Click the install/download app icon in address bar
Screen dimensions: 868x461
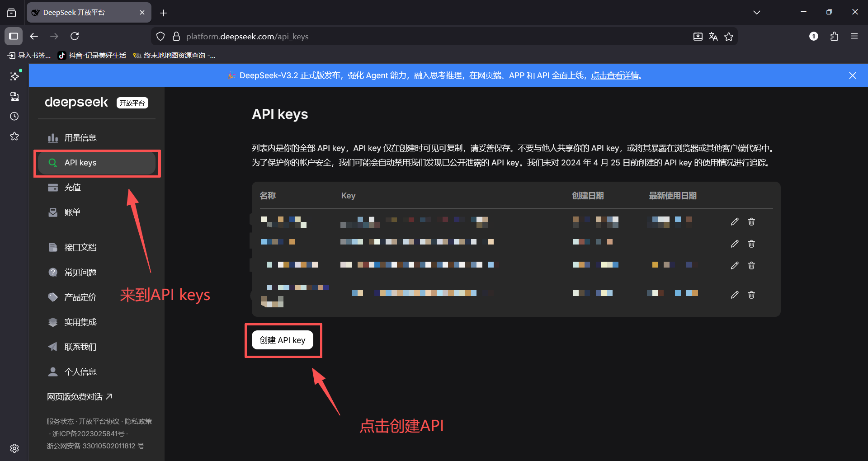[x=698, y=37]
